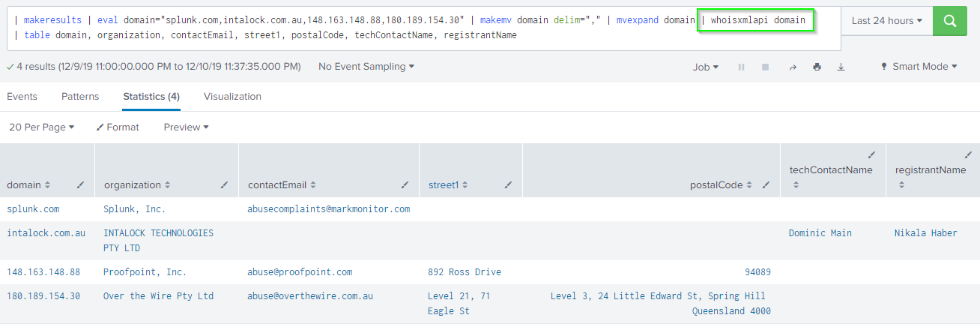Stop the search job
This screenshot has width=980, height=333.
(x=766, y=67)
